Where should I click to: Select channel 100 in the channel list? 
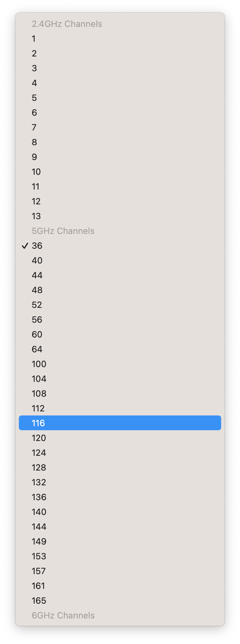tap(39, 364)
